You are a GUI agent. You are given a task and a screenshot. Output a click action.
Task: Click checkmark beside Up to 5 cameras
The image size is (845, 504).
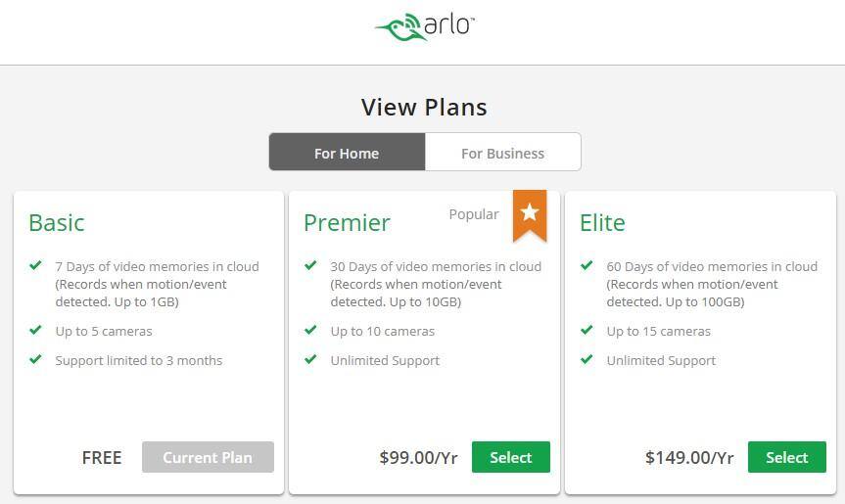tap(35, 330)
